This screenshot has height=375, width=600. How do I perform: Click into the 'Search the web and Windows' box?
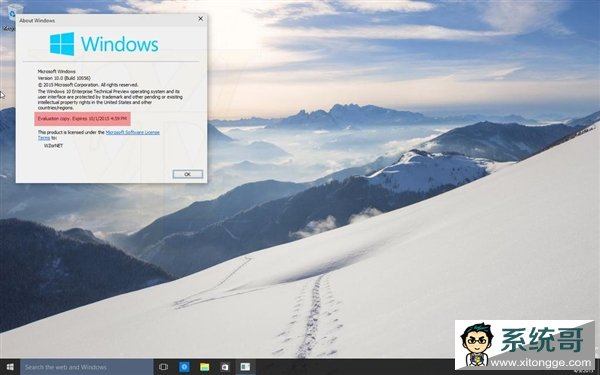[x=87, y=367]
